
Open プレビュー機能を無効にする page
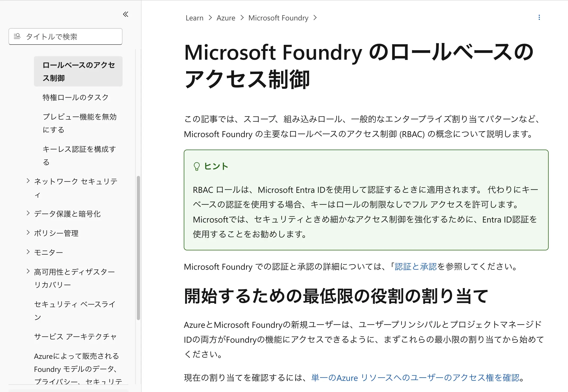tap(80, 123)
